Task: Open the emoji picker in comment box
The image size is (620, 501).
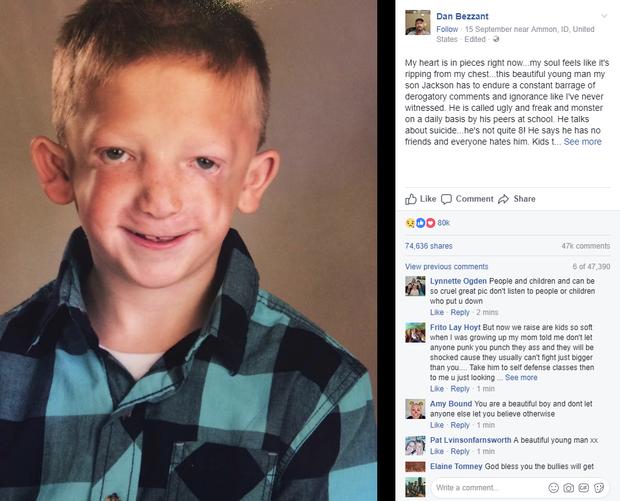Action: tap(554, 488)
